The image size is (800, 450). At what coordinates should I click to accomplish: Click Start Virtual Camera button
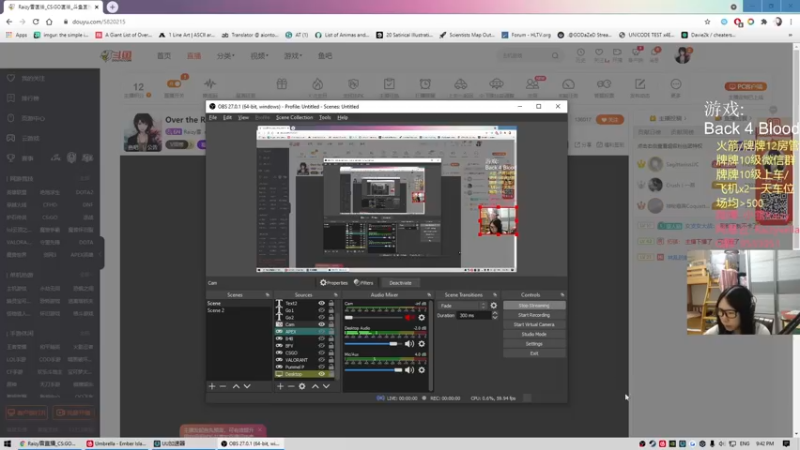[534, 324]
